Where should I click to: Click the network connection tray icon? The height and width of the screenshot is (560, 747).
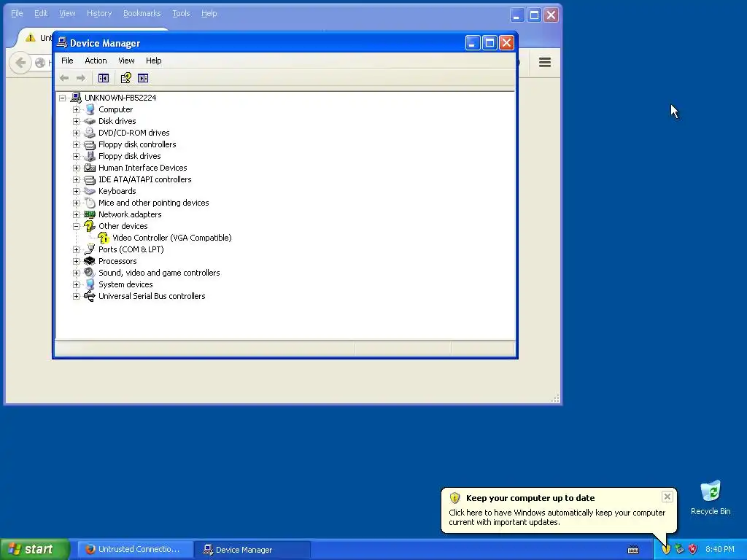679,550
